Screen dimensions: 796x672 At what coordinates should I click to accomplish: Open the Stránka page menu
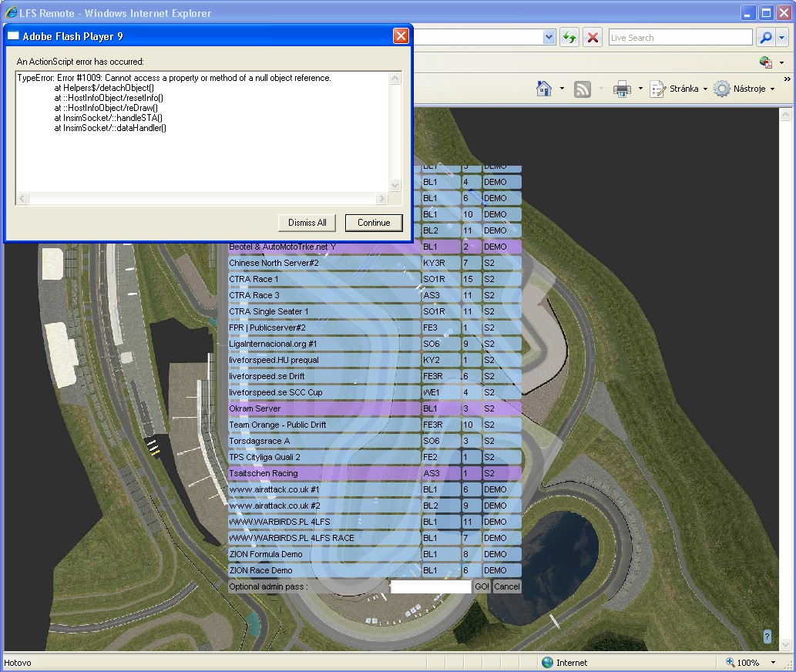(x=679, y=89)
